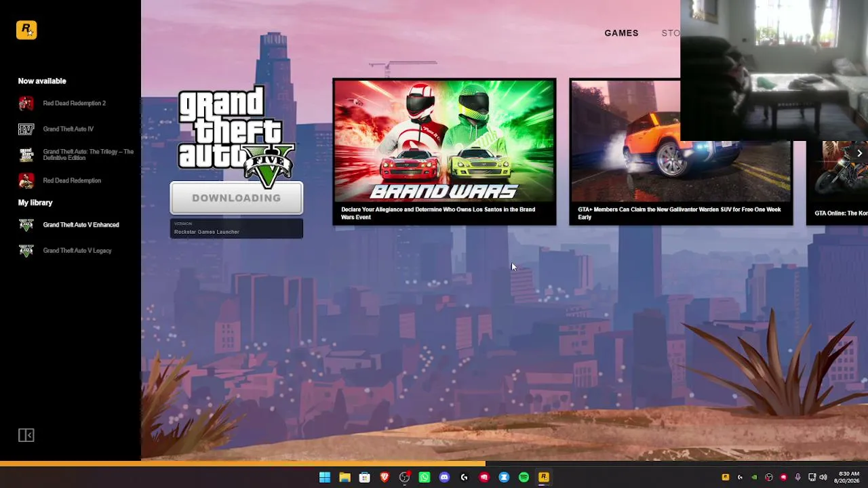The width and height of the screenshot is (868, 488).
Task: Open WhatsApp from the taskbar
Action: (425, 477)
